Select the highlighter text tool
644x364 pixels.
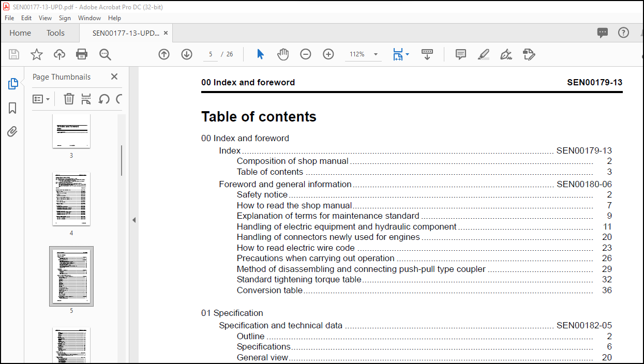(x=484, y=54)
